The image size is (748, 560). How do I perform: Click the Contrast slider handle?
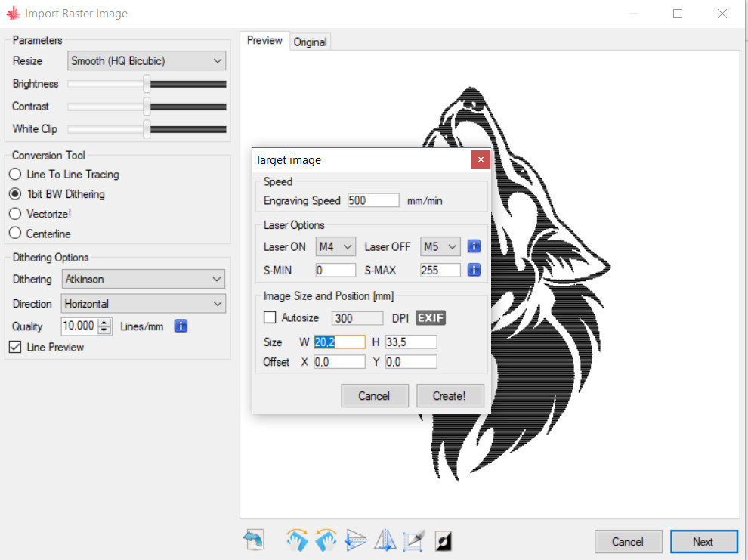[147, 107]
